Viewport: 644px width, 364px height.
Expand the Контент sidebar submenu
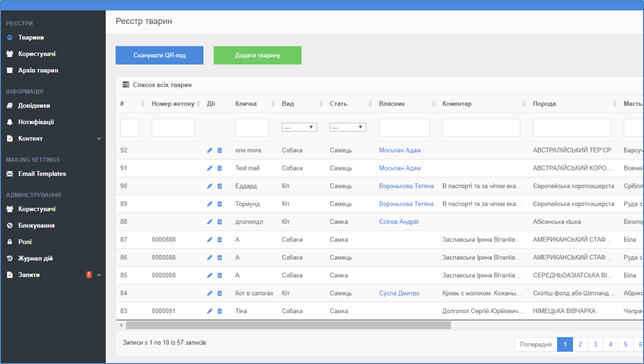pyautogui.click(x=99, y=139)
